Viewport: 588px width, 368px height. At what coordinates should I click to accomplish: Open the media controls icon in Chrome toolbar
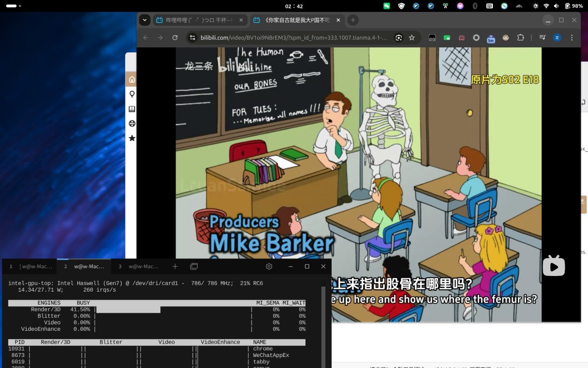(543, 38)
